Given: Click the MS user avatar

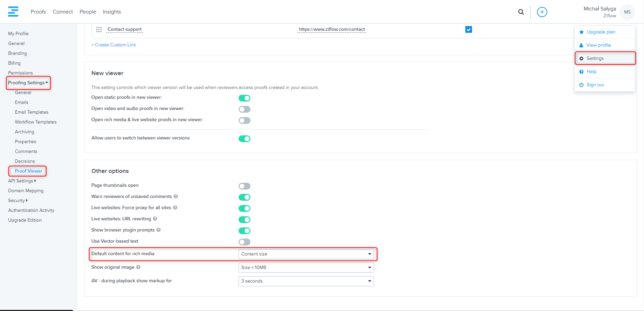Looking at the screenshot, I should 627,12.
